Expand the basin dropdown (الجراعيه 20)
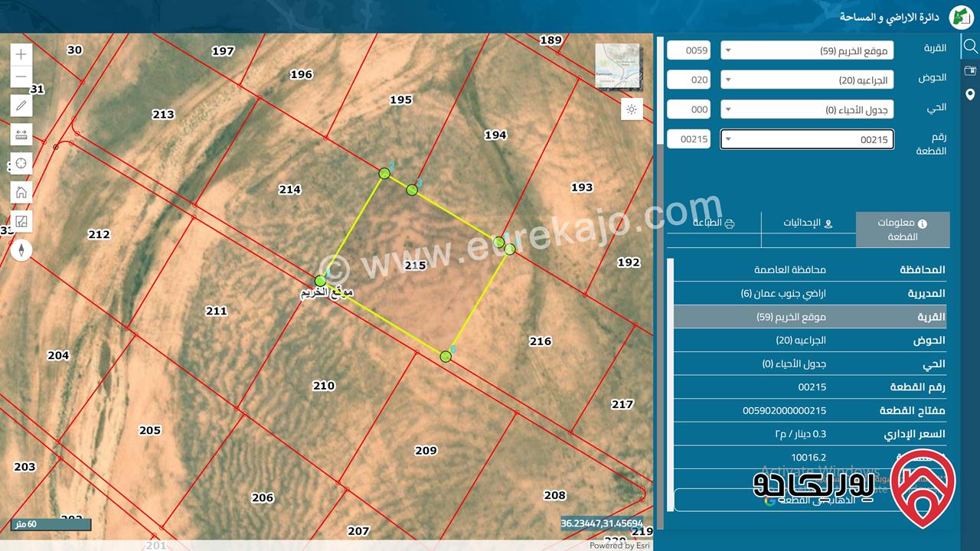This screenshot has width=980, height=551. pos(807,80)
